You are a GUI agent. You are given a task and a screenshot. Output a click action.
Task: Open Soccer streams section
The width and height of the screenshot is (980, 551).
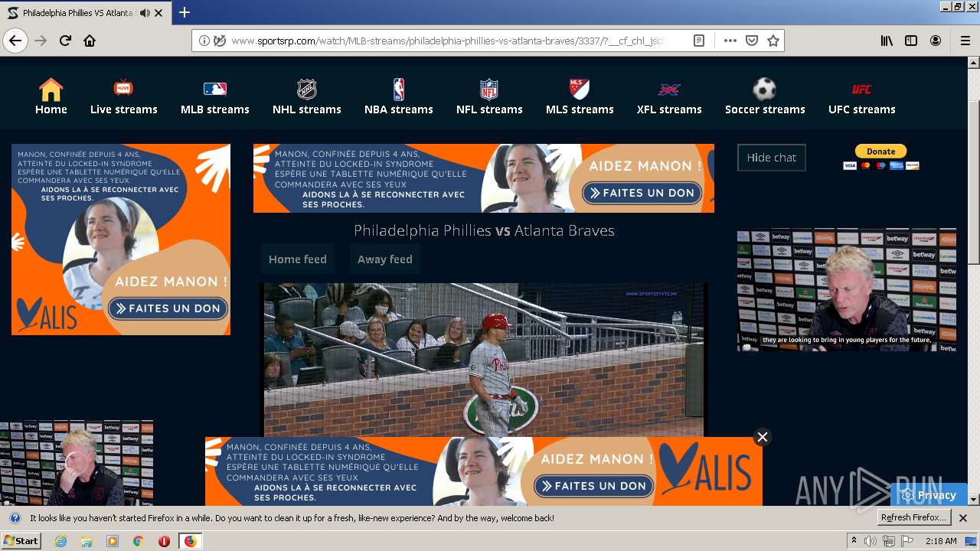click(765, 97)
